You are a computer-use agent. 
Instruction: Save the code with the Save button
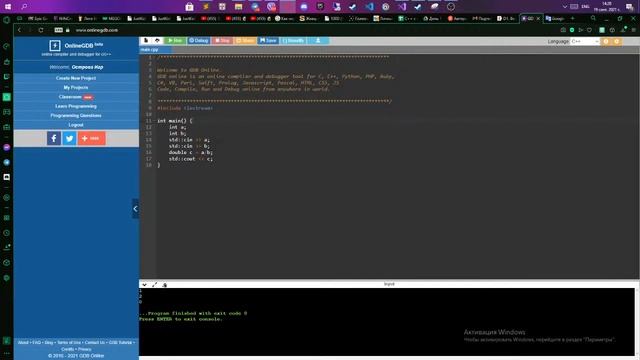pos(268,40)
